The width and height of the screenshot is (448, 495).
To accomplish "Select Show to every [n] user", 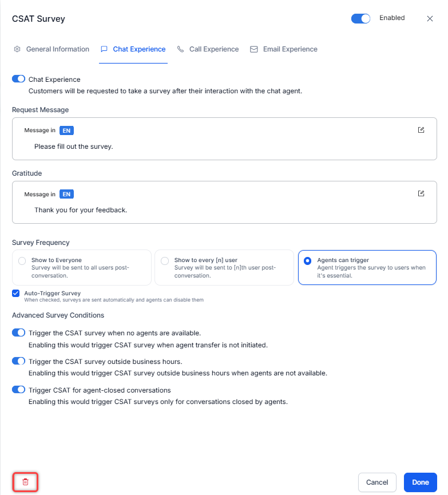I will pos(165,261).
